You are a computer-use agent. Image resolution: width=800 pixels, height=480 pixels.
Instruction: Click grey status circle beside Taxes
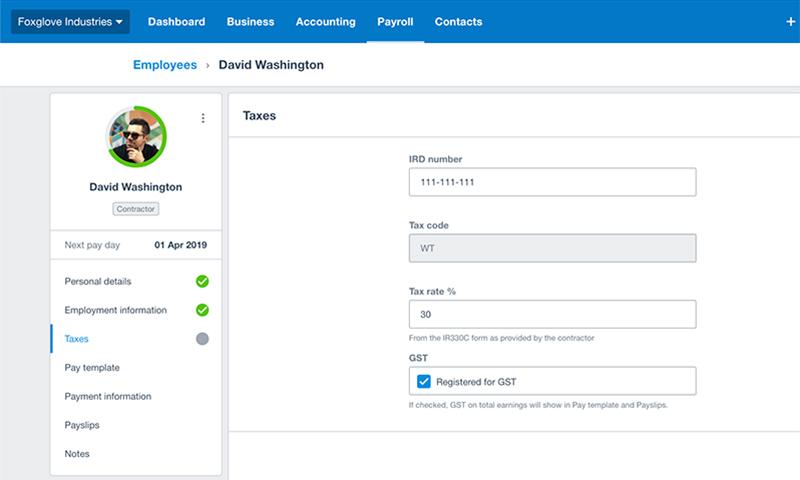[x=203, y=339]
